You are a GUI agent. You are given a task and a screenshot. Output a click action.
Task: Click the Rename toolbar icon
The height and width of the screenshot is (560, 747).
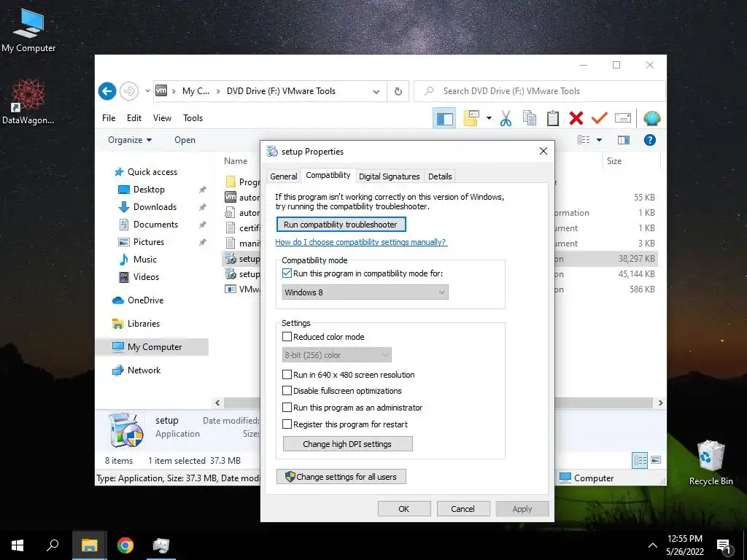[x=623, y=118]
